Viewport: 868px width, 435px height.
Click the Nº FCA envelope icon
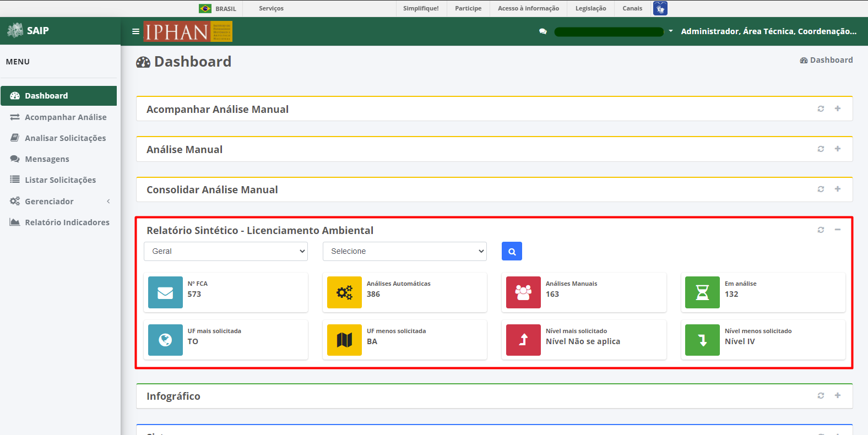(165, 292)
